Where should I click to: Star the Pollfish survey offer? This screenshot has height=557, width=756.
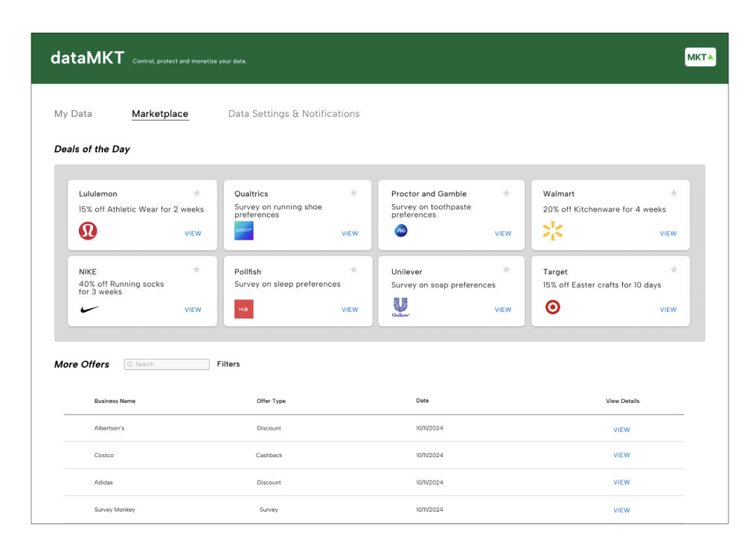click(353, 270)
